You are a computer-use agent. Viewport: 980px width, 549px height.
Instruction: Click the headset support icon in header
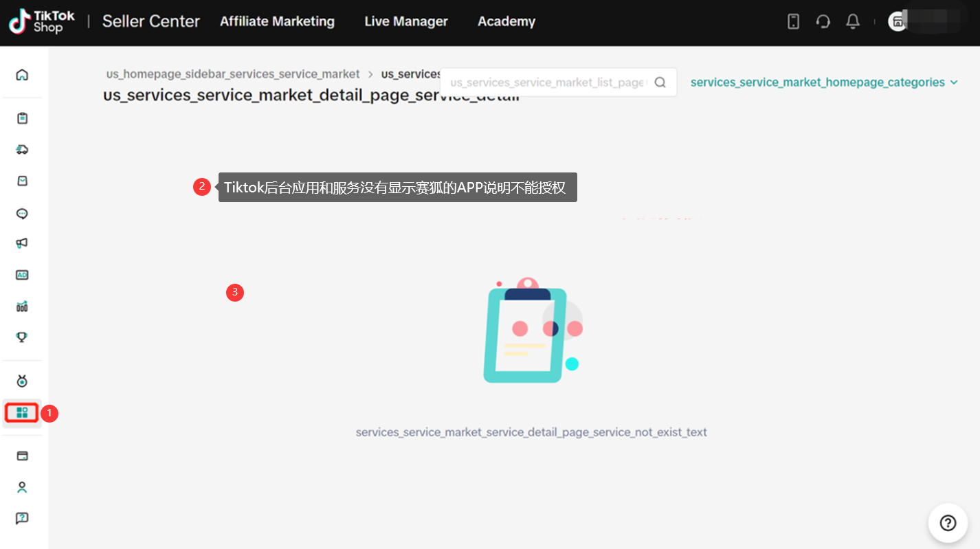pos(823,22)
